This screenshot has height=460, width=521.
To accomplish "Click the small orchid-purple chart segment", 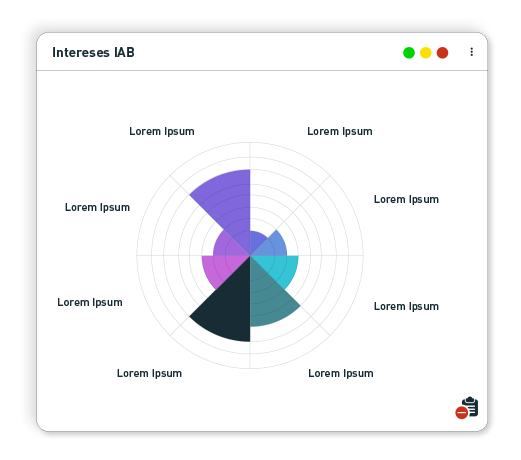I will (225, 246).
